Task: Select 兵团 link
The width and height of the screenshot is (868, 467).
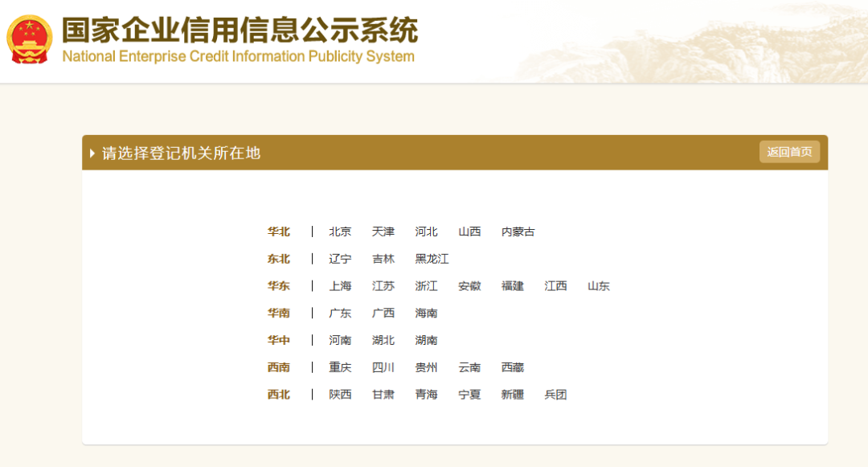Action: pos(556,395)
